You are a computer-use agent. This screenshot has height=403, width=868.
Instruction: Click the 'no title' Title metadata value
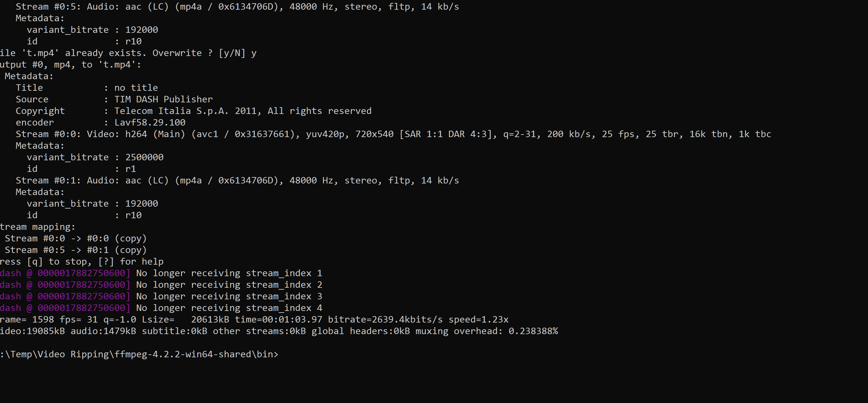136,88
